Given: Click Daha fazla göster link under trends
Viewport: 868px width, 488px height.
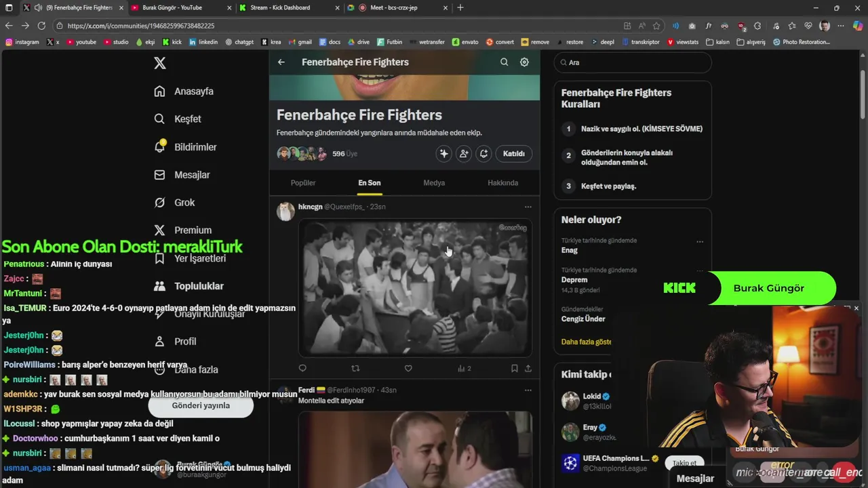Looking at the screenshot, I should pyautogui.click(x=587, y=342).
